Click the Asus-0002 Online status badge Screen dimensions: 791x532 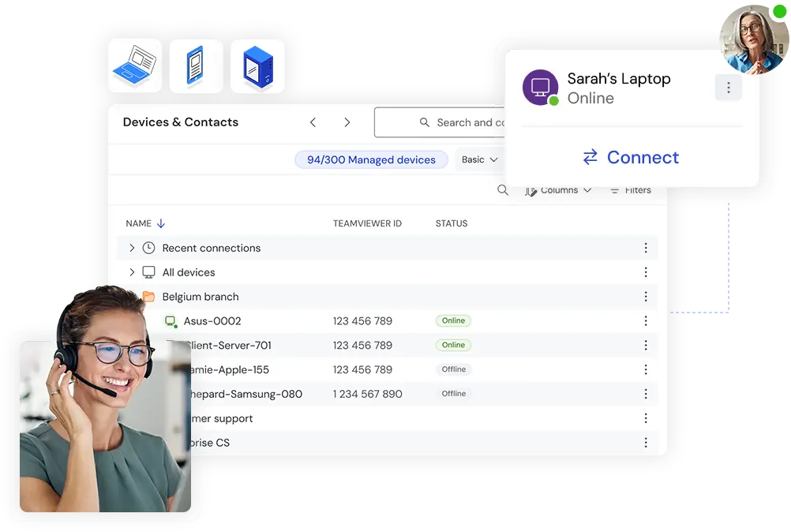[453, 320]
